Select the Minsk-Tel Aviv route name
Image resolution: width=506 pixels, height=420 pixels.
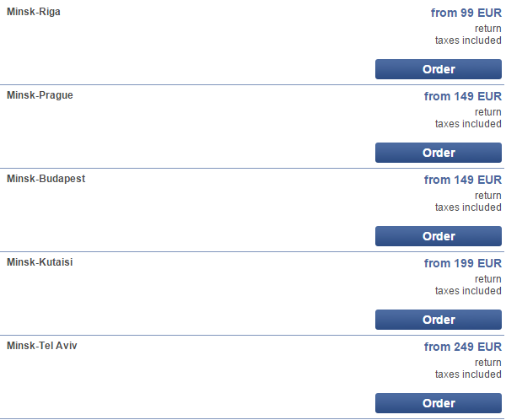tap(42, 346)
